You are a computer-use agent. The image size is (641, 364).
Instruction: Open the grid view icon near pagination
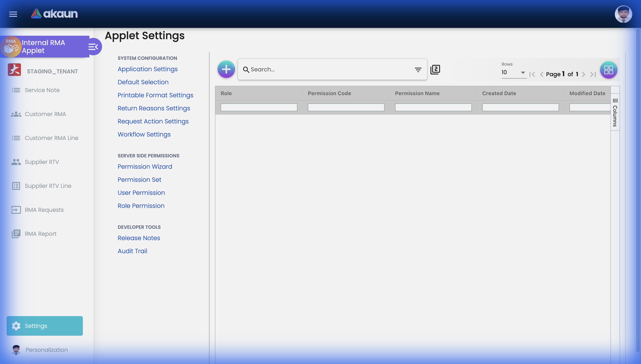609,70
